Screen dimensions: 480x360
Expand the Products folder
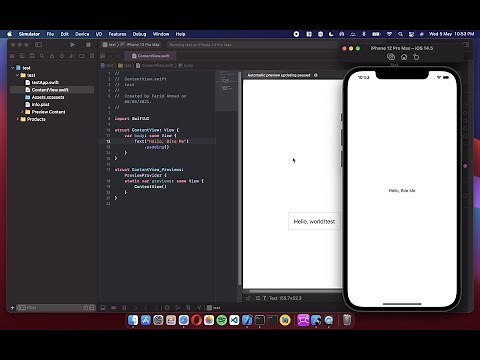[x=18, y=119]
